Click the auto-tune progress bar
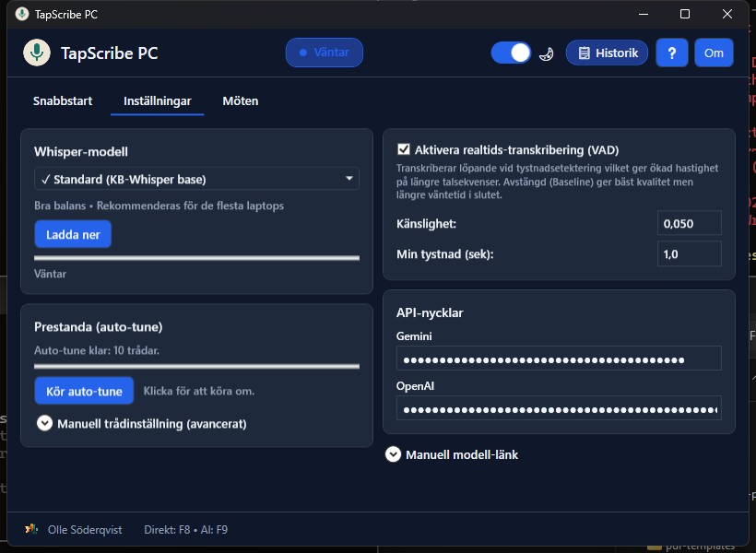756x553 pixels. (x=196, y=367)
